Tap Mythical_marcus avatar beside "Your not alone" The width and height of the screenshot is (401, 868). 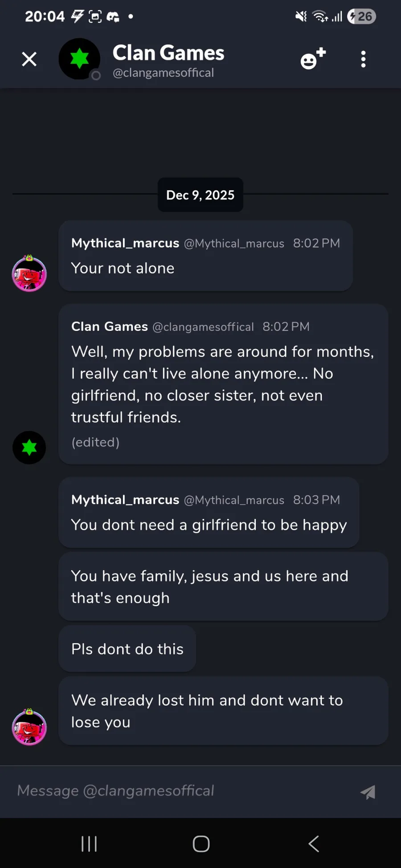(29, 274)
